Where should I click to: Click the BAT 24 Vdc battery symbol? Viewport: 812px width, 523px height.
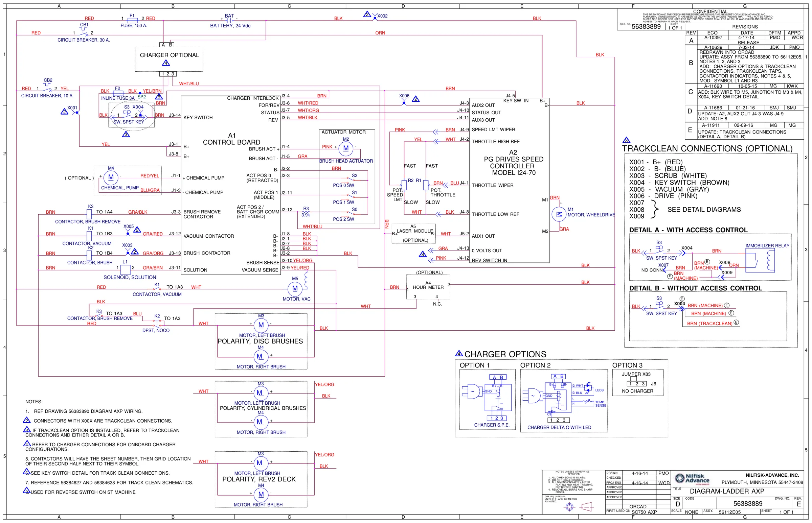point(230,21)
